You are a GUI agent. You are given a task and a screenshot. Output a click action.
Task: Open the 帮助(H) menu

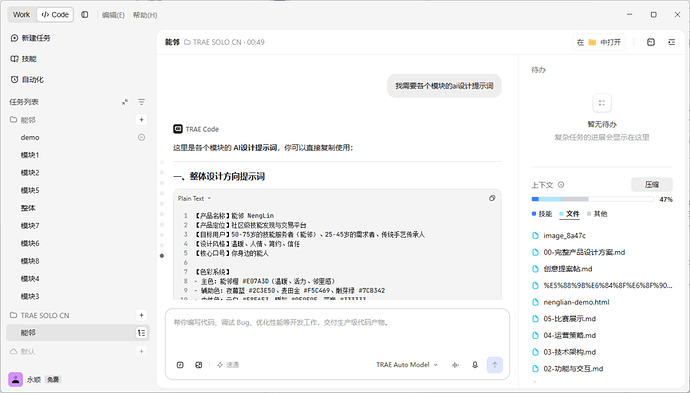coord(145,15)
